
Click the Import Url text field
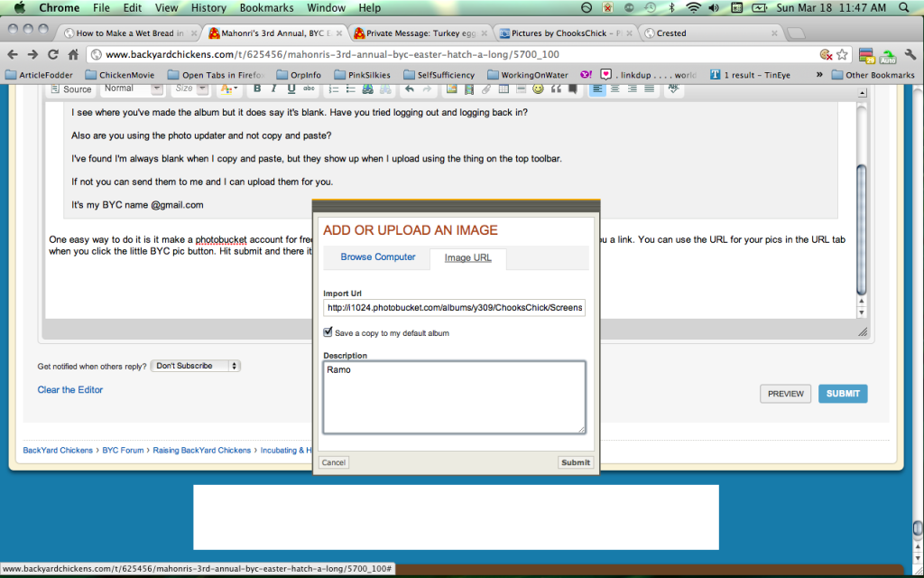pyautogui.click(x=455, y=308)
